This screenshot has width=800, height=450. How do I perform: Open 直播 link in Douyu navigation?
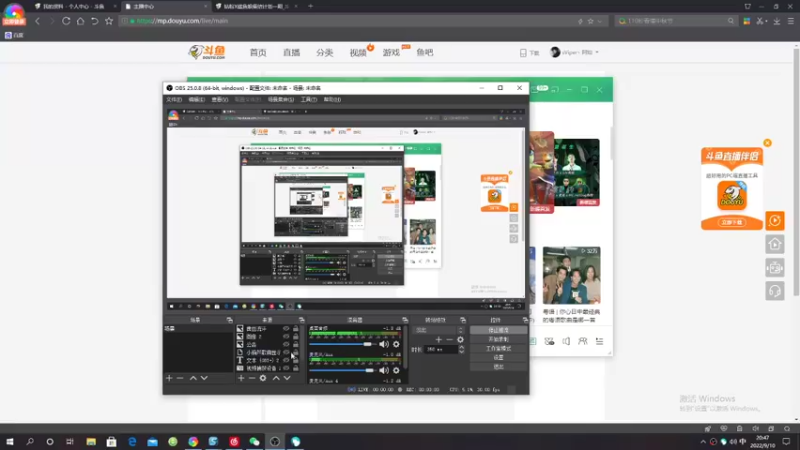pos(291,53)
